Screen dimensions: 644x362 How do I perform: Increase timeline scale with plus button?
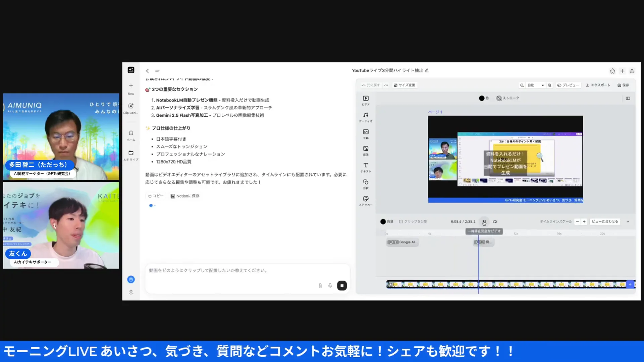584,222
